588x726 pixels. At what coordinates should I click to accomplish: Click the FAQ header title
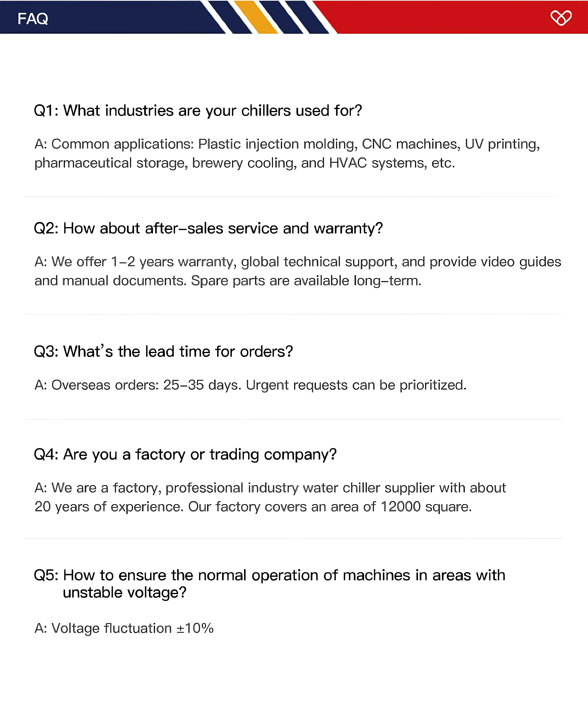[x=33, y=19]
